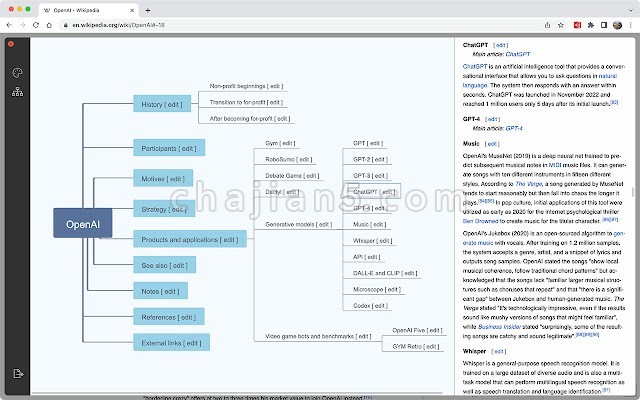Open the Ben Drowned link
640x400 pixels.
(x=480, y=221)
